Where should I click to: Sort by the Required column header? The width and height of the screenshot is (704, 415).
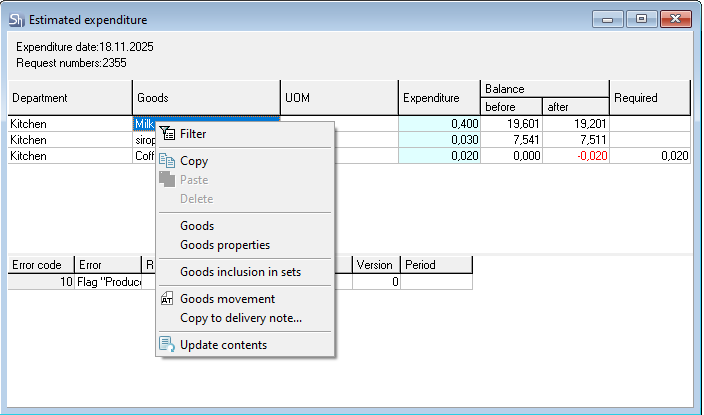pos(650,98)
